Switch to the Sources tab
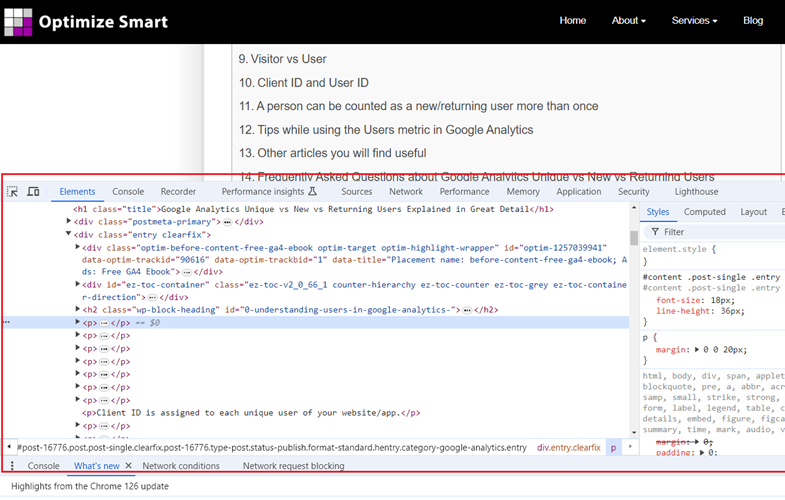Screen dimensions: 785x500 (356, 192)
